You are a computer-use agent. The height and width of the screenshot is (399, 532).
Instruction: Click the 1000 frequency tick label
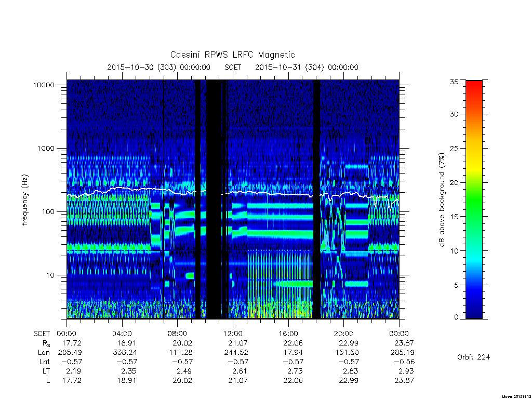(x=46, y=148)
